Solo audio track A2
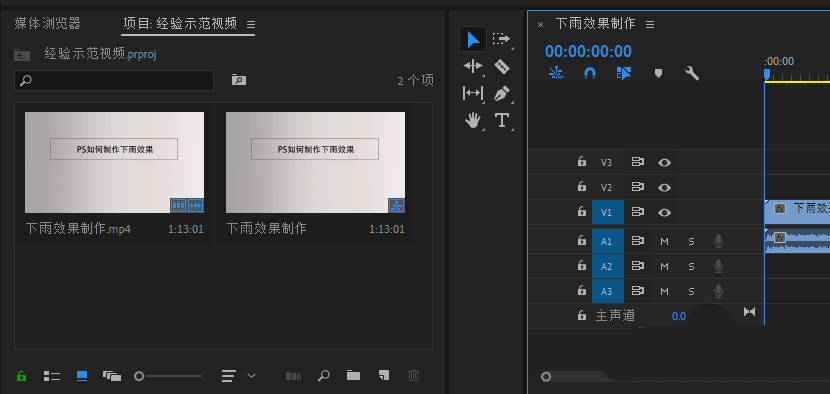This screenshot has height=394, width=830. [x=691, y=266]
